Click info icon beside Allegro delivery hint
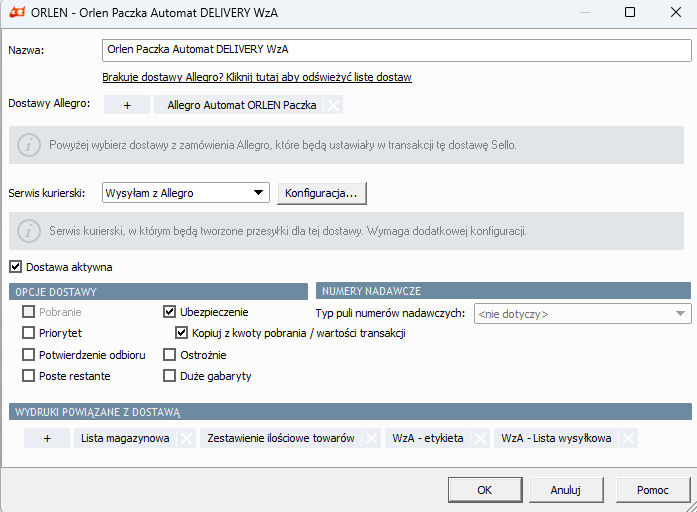This screenshot has height=512, width=697. pos(29,145)
